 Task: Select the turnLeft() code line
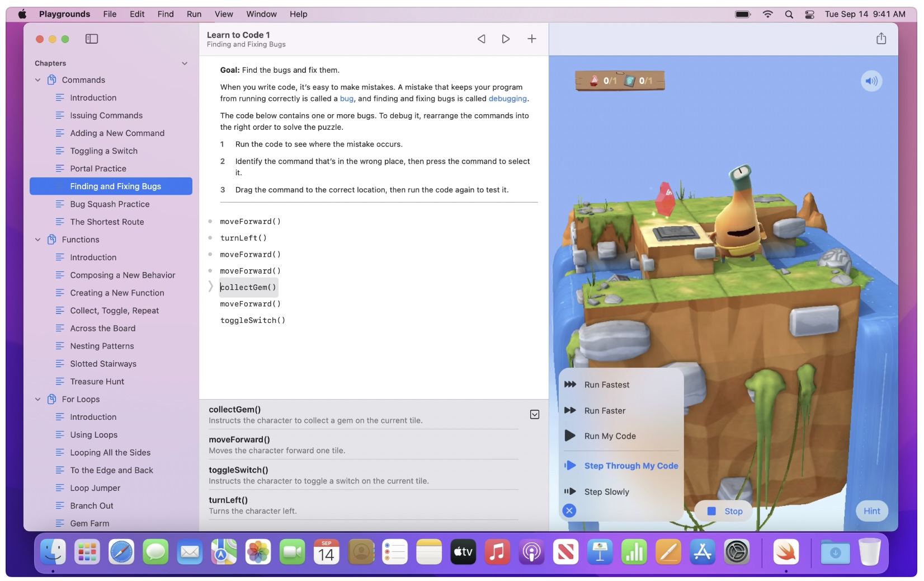tap(243, 238)
